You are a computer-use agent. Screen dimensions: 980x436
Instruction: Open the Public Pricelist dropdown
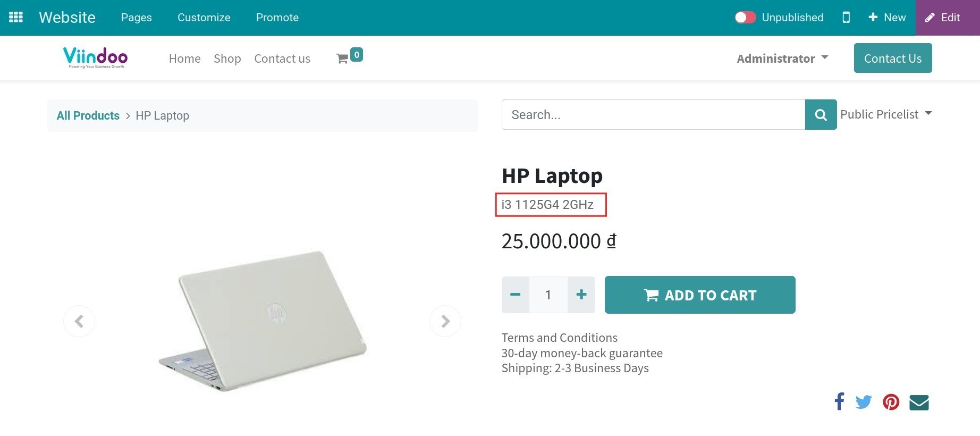[x=886, y=114]
